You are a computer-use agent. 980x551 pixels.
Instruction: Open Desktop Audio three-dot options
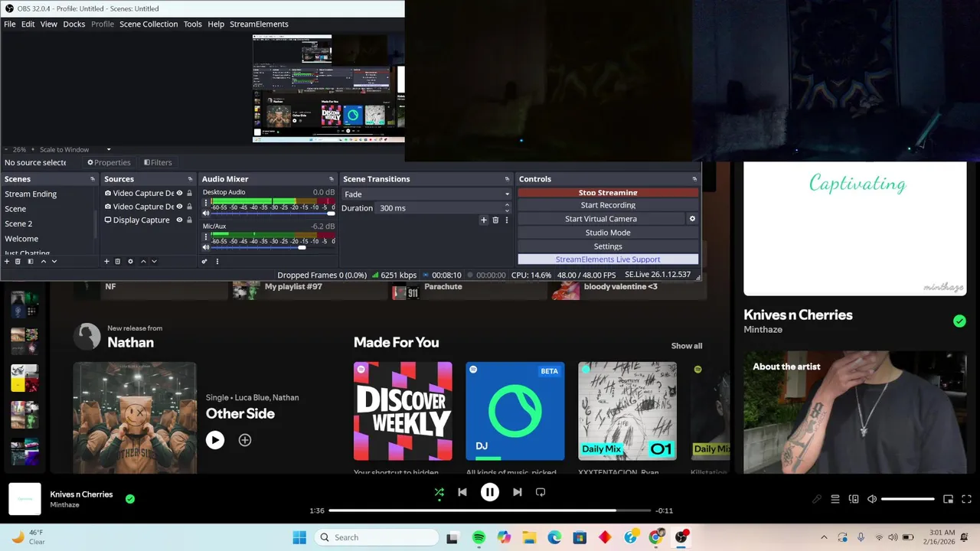click(205, 204)
